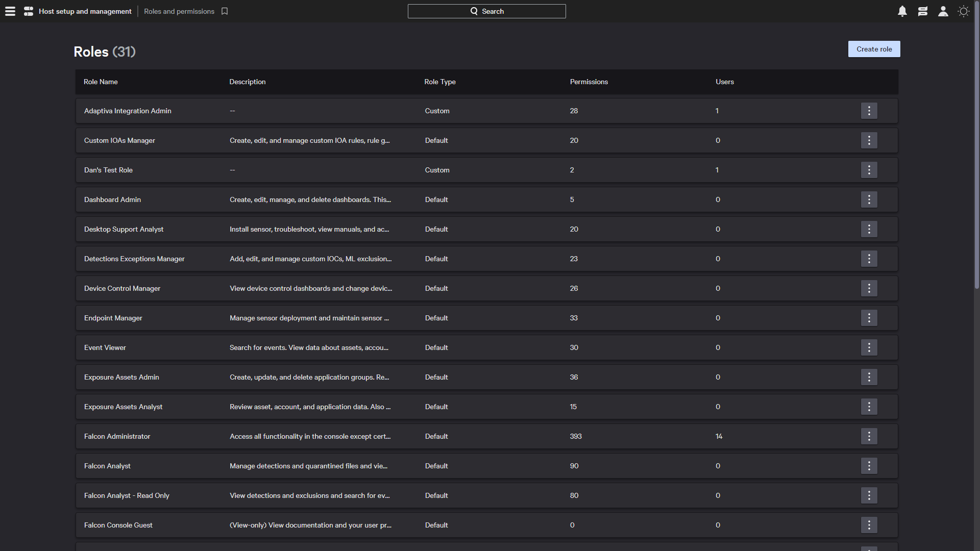Select the Falcon Analyst - Read Only row
Screen dimensions: 980x551
tap(127, 495)
